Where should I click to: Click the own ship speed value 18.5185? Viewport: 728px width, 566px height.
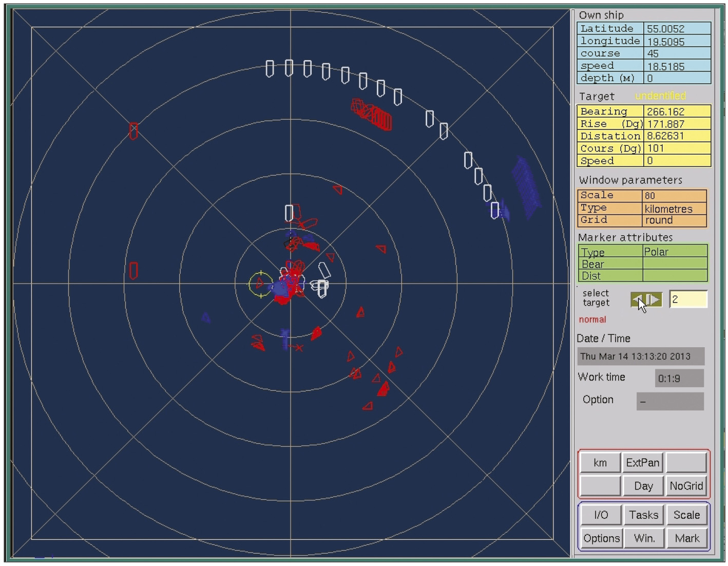[677, 66]
